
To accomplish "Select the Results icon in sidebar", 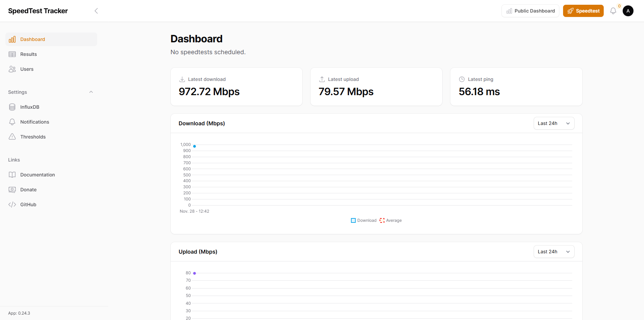I will [x=12, y=54].
